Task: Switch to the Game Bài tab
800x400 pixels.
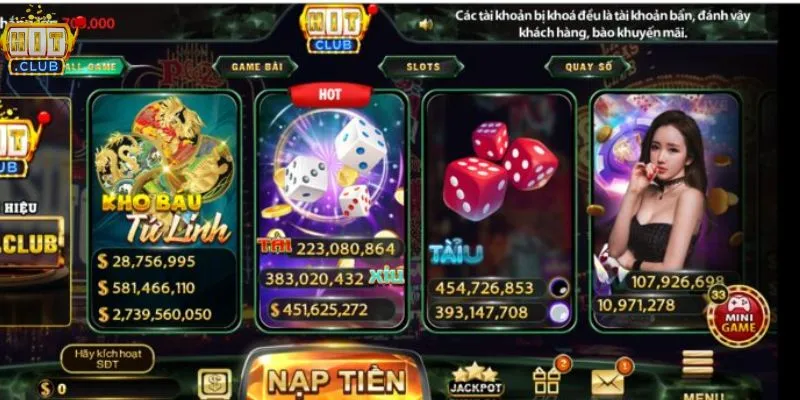Action: click(x=254, y=67)
